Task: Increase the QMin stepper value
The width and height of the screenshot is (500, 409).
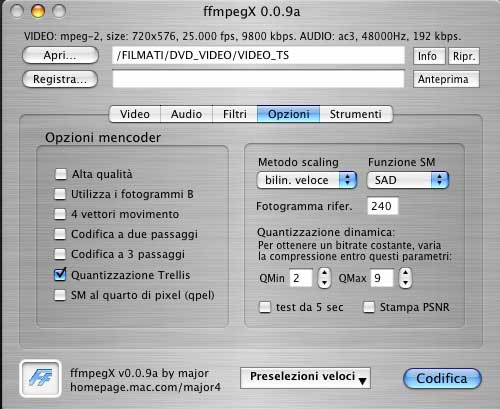Action: pos(324,273)
